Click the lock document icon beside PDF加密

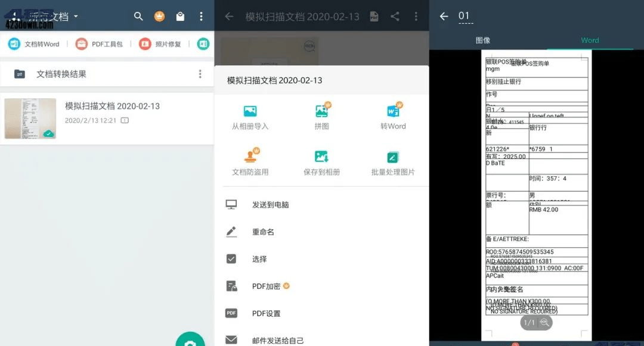pyautogui.click(x=231, y=286)
